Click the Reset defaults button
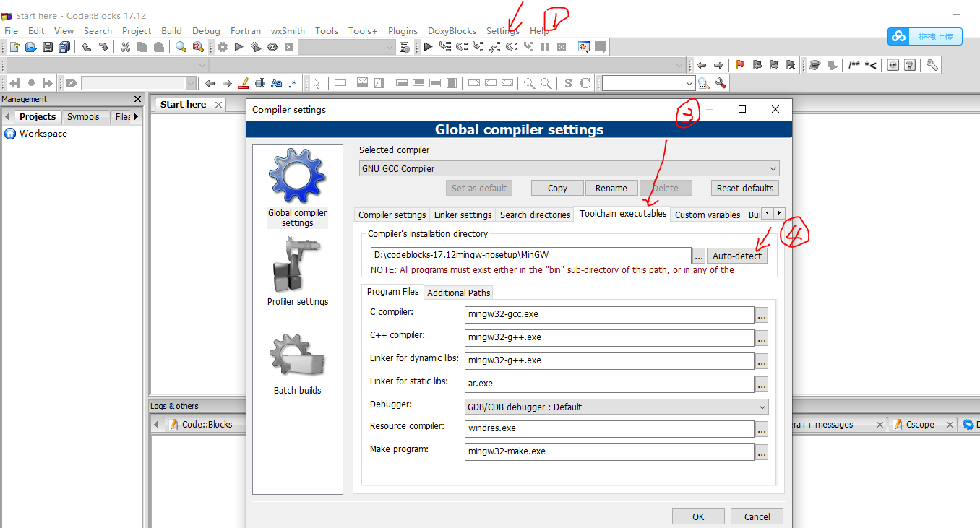The height and width of the screenshot is (528, 980). [744, 188]
